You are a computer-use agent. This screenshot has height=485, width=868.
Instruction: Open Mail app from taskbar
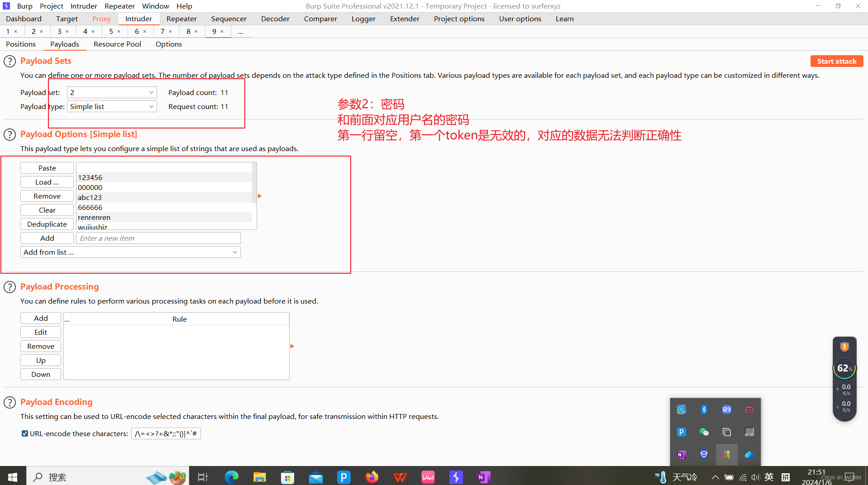coord(316,477)
